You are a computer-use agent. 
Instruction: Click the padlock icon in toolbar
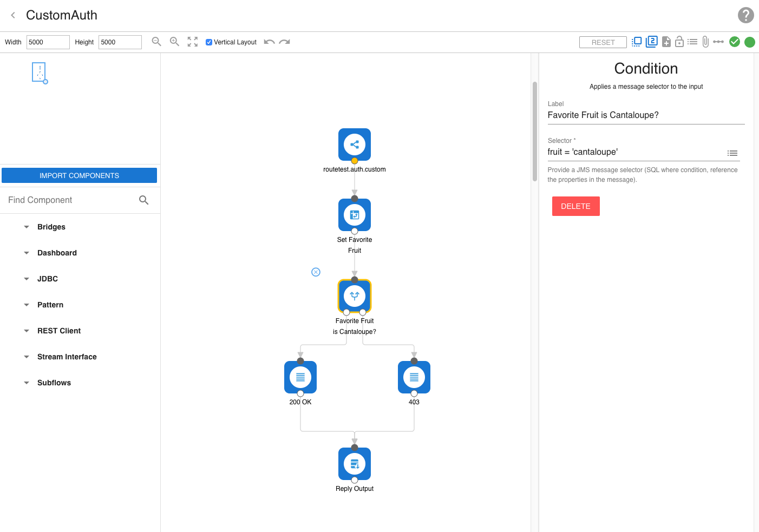[679, 42]
